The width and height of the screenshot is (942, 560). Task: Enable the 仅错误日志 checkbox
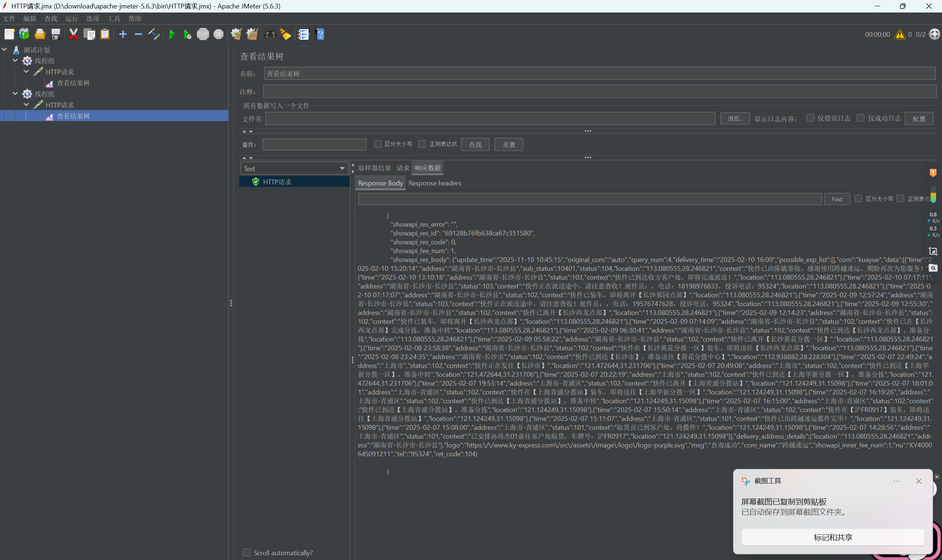pyautogui.click(x=810, y=118)
